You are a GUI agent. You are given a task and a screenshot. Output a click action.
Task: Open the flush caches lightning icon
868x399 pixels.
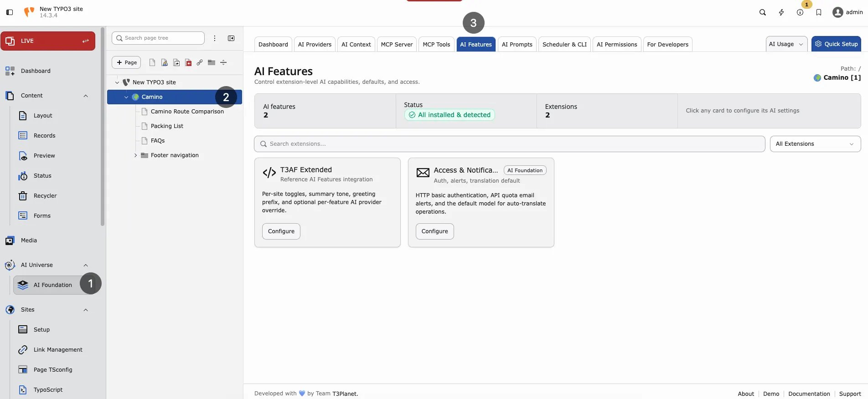(781, 12)
